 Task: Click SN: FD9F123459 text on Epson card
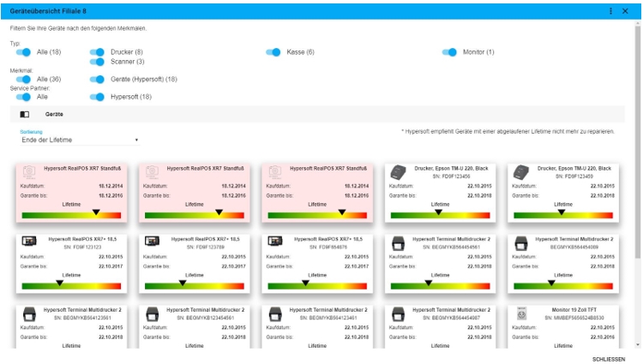[574, 176]
